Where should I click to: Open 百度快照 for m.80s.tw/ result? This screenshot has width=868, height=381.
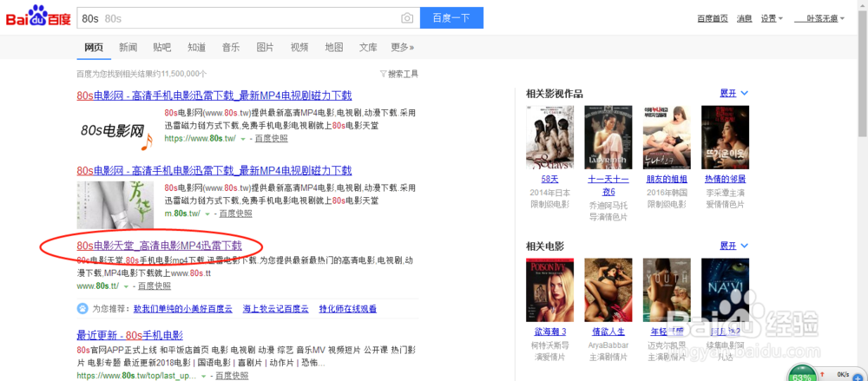pos(236,213)
